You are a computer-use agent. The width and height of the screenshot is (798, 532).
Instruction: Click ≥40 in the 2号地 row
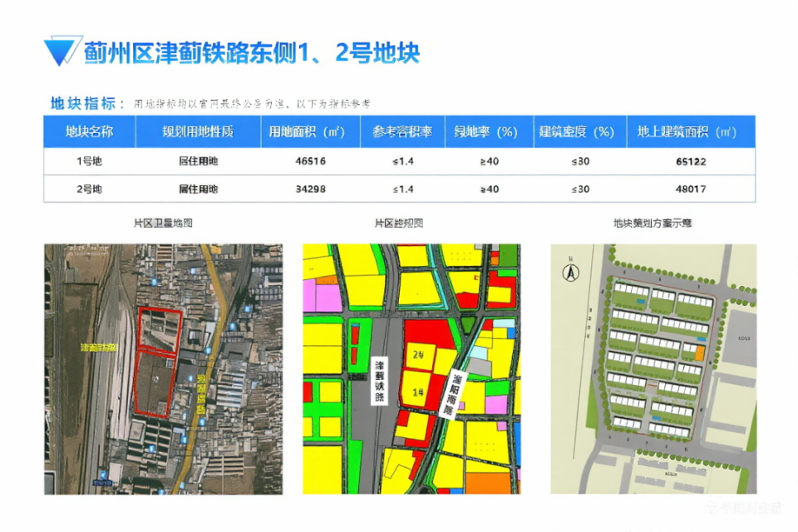tap(489, 190)
